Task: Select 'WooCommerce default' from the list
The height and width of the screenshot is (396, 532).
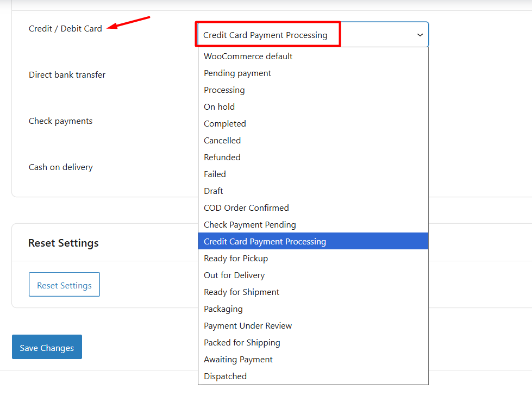Action: tap(248, 56)
